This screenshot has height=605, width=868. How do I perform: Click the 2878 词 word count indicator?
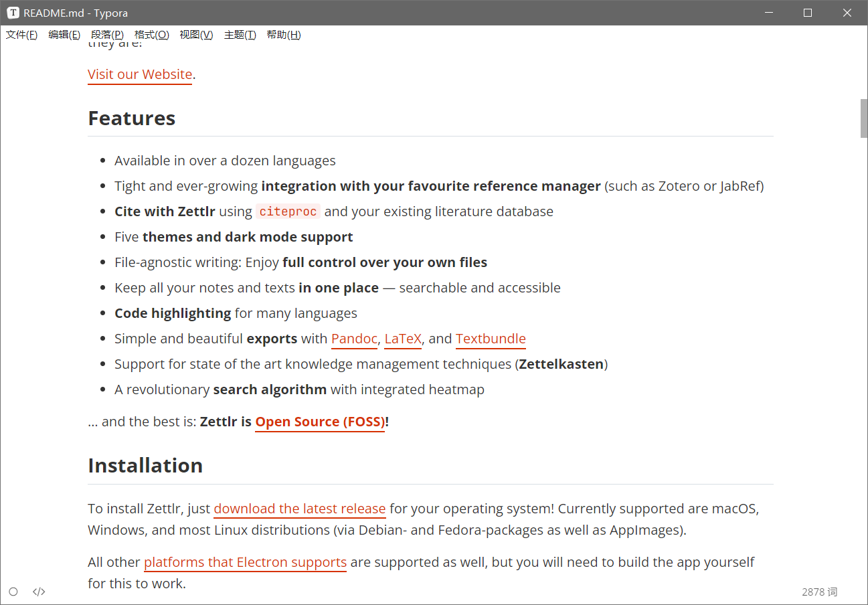[819, 592]
